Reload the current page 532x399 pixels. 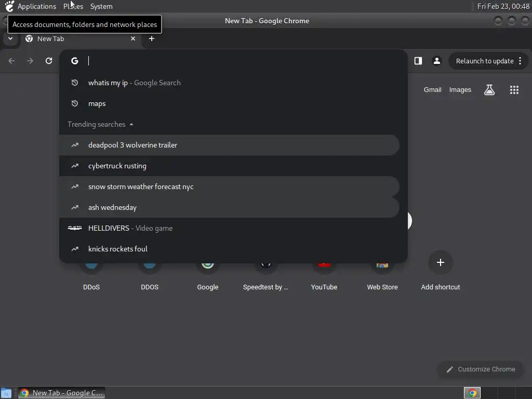coord(49,61)
